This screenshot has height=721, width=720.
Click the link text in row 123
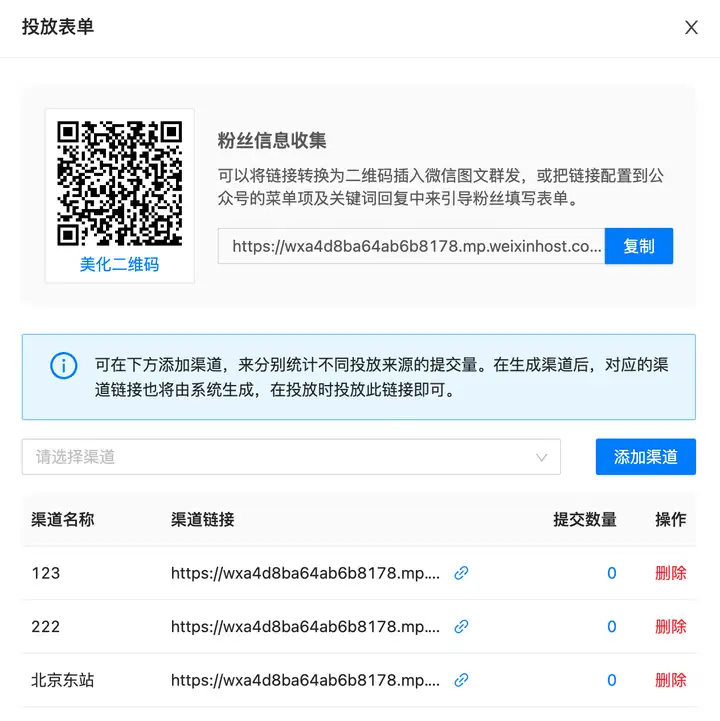pos(305,573)
